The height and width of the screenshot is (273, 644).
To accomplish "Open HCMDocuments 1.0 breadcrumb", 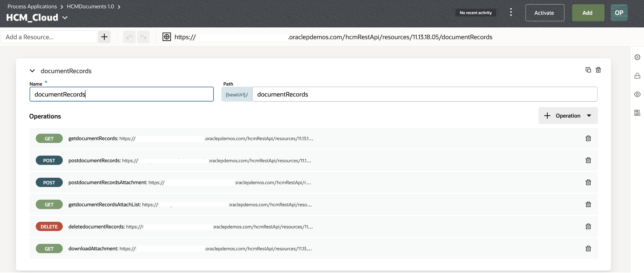I will (90, 6).
